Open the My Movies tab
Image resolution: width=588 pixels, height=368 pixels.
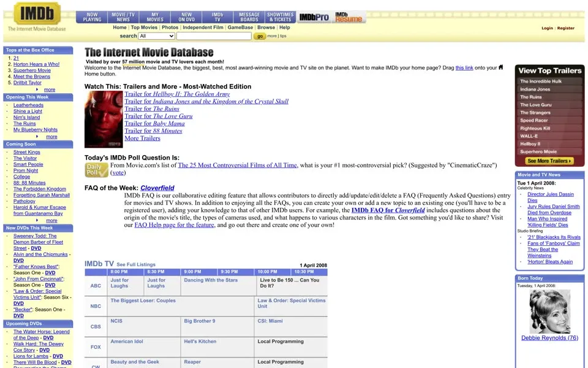(155, 17)
